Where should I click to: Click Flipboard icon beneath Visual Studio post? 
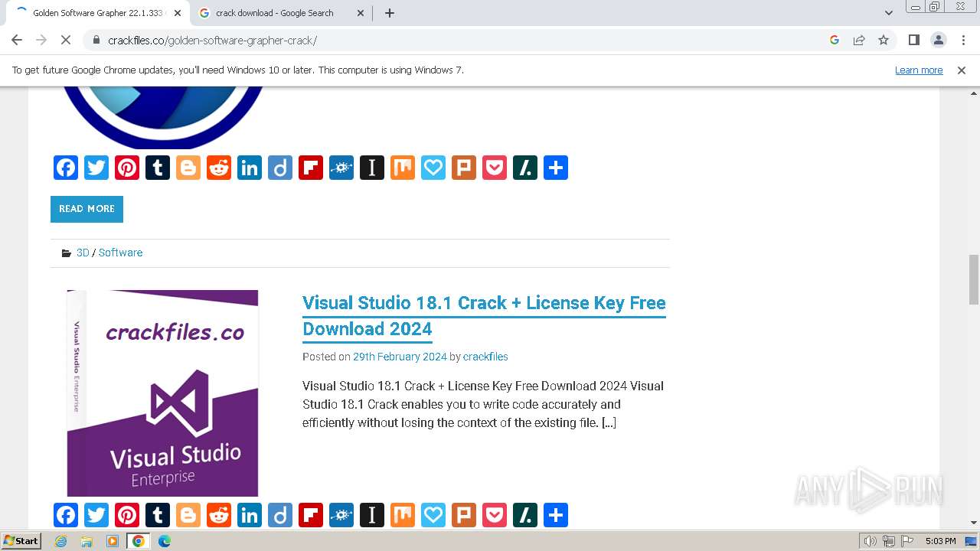point(311,515)
